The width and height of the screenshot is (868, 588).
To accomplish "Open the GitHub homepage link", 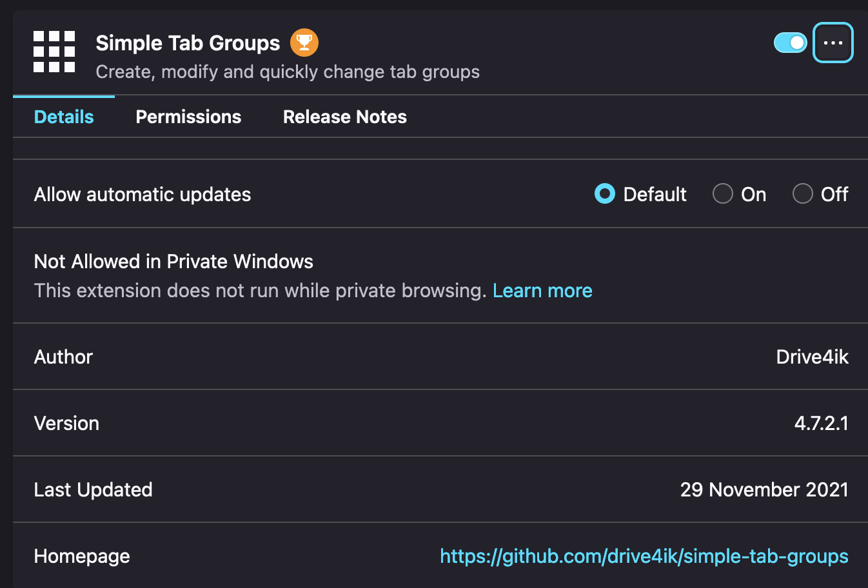I will pos(644,556).
